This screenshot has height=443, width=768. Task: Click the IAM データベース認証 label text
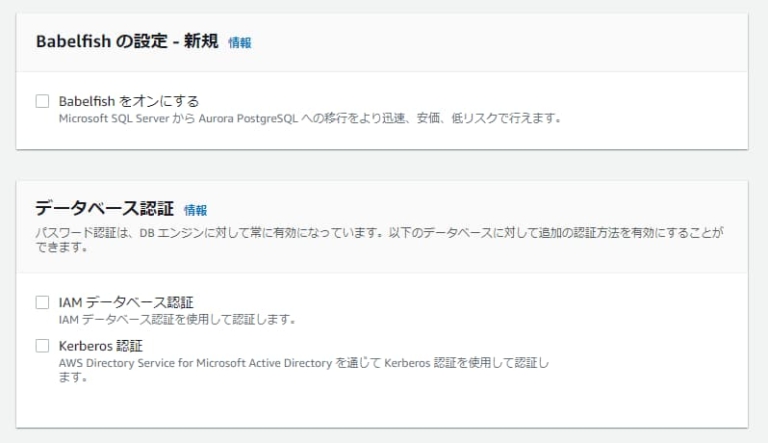(126, 302)
